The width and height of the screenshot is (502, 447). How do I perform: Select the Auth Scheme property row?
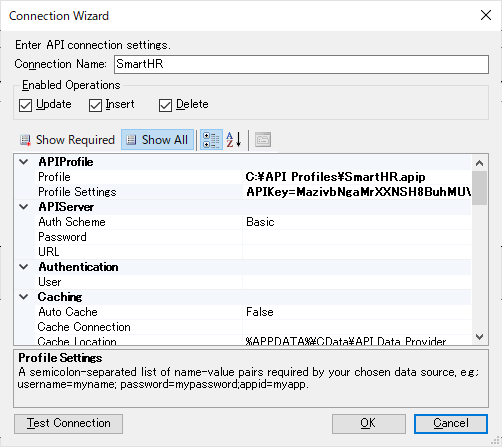253,222
